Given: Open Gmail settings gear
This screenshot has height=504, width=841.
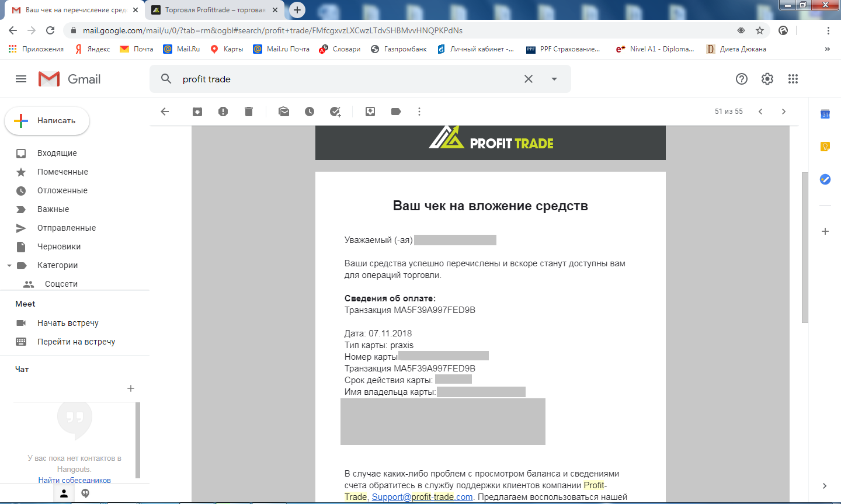Looking at the screenshot, I should point(767,79).
